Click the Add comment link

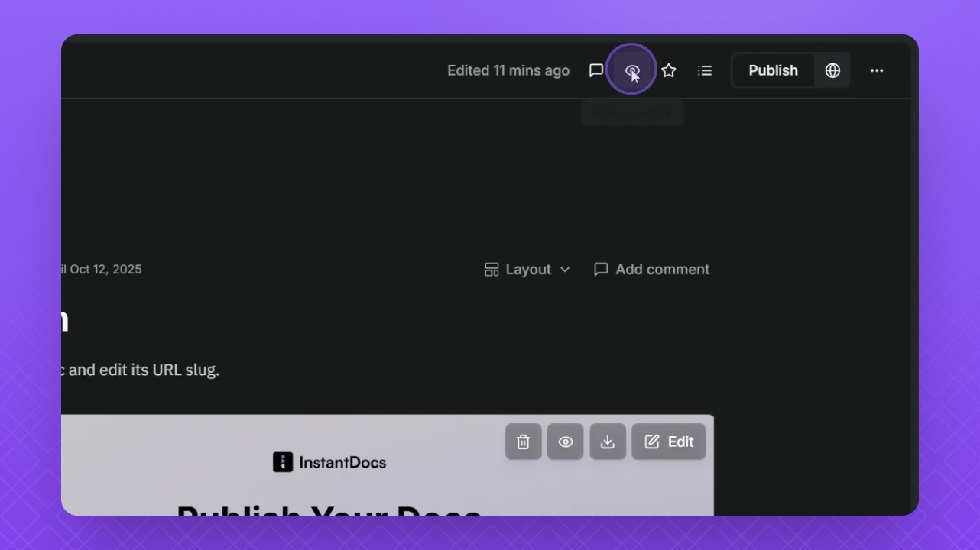pyautogui.click(x=652, y=269)
